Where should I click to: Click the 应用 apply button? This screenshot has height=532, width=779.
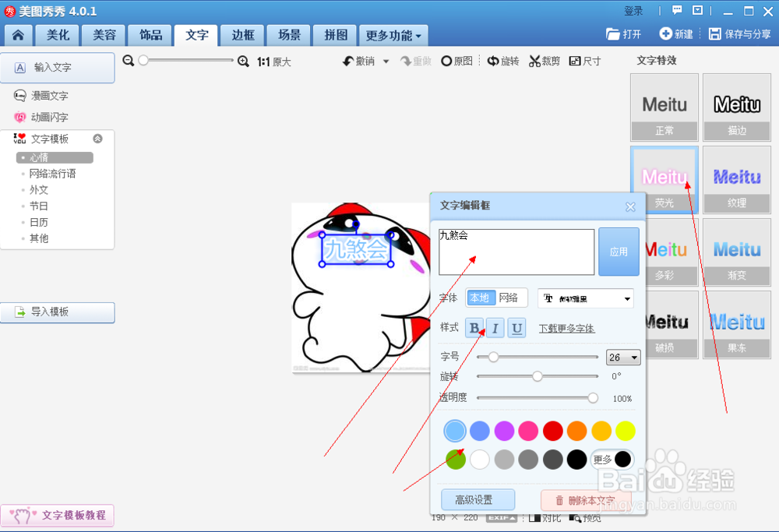619,251
